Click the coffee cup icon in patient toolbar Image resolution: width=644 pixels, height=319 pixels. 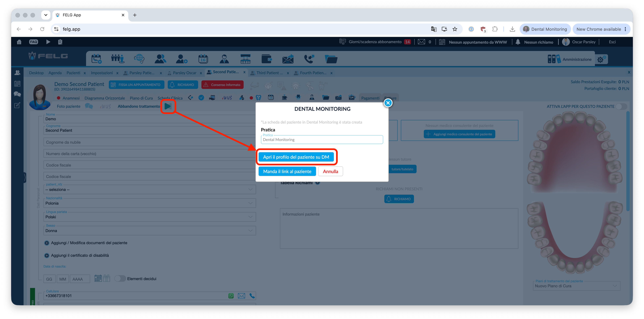coord(285,97)
